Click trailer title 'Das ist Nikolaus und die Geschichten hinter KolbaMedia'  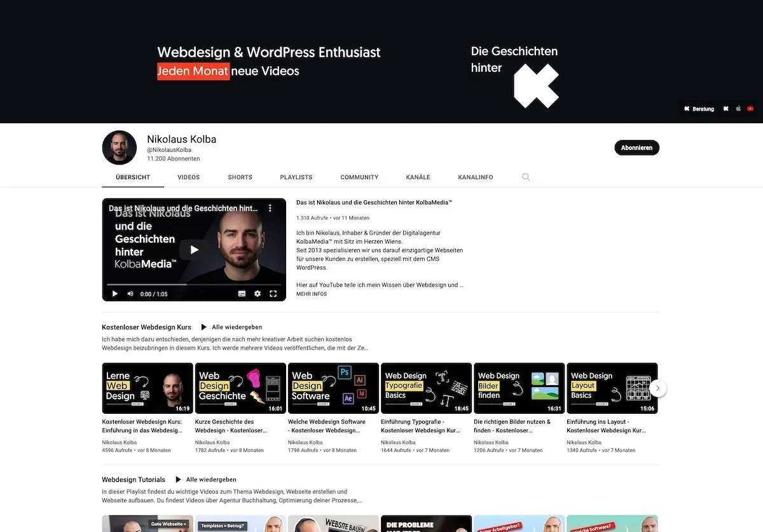[x=374, y=203]
